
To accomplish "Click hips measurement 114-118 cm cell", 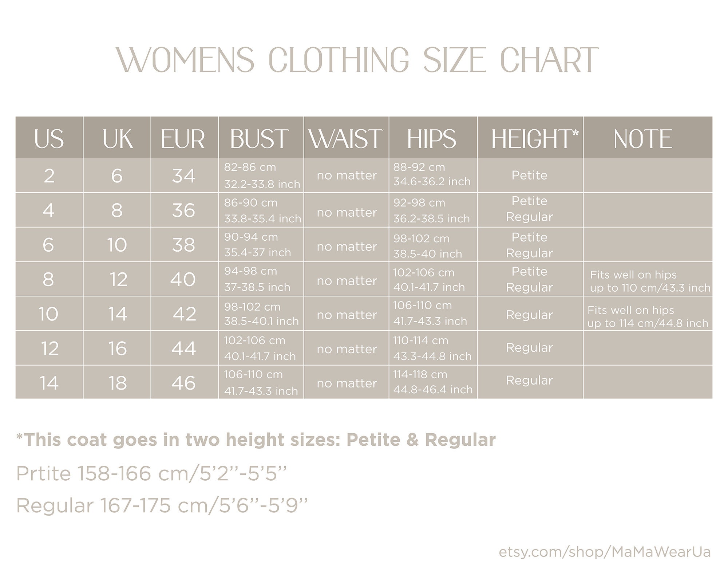I will (x=433, y=382).
